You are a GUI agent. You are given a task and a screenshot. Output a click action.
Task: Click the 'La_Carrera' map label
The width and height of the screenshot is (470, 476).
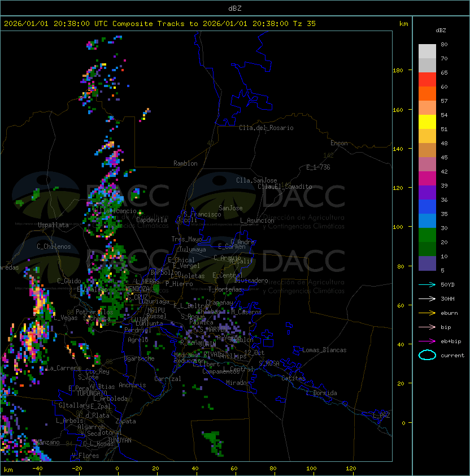63,368
